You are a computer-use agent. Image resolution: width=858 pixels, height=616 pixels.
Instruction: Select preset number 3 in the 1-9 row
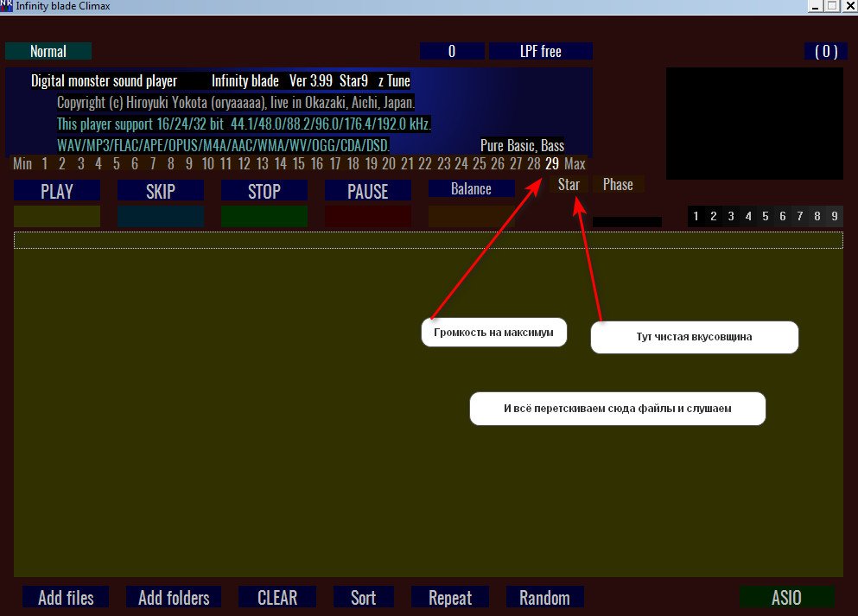point(731,216)
